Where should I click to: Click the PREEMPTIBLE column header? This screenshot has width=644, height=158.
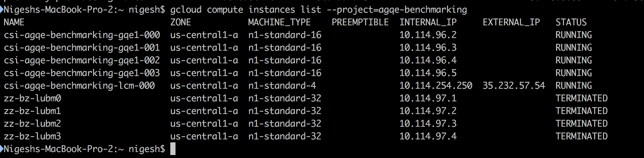[360, 22]
